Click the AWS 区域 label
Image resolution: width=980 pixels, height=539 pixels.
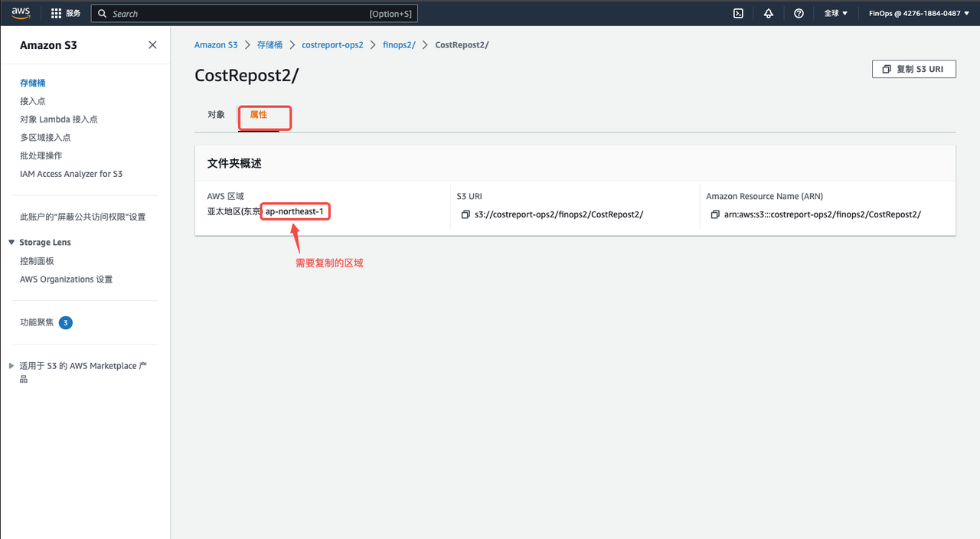tap(225, 197)
